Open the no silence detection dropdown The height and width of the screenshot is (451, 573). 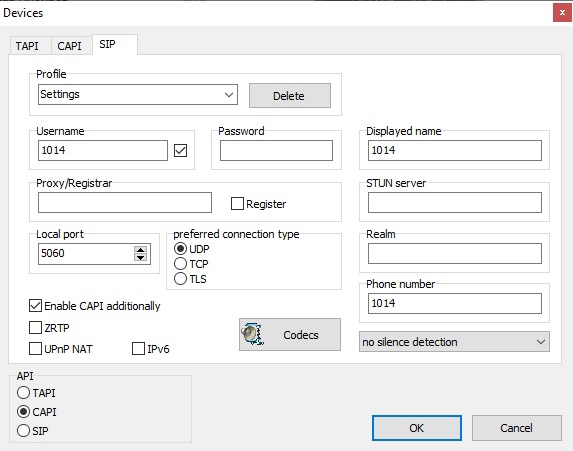[454, 342]
